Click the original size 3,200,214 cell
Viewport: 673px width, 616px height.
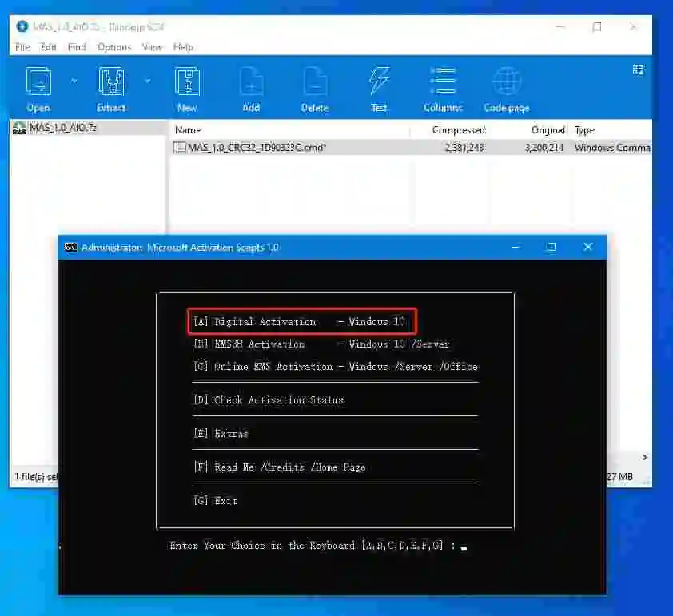544,148
